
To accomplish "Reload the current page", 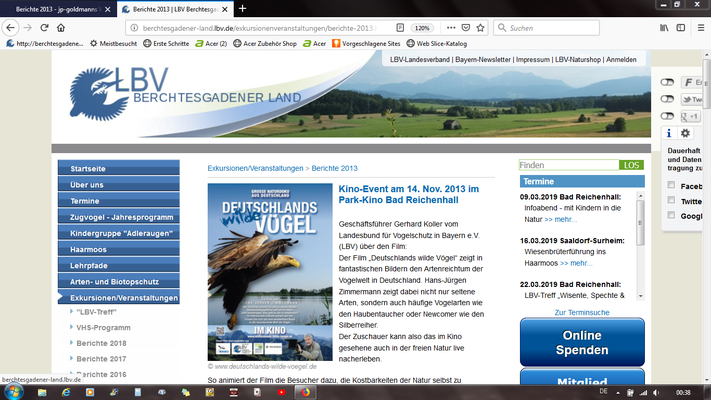I will (44, 28).
